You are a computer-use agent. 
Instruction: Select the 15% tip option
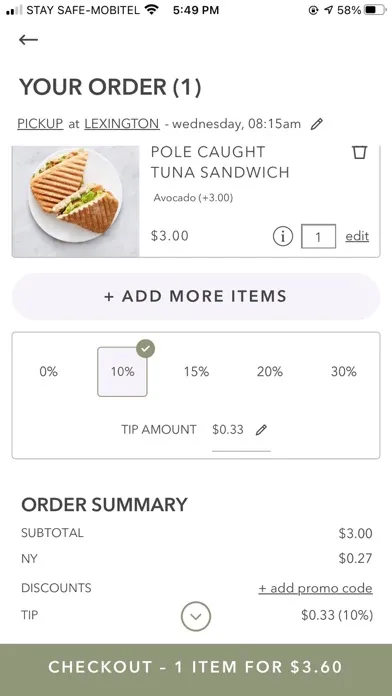click(196, 372)
